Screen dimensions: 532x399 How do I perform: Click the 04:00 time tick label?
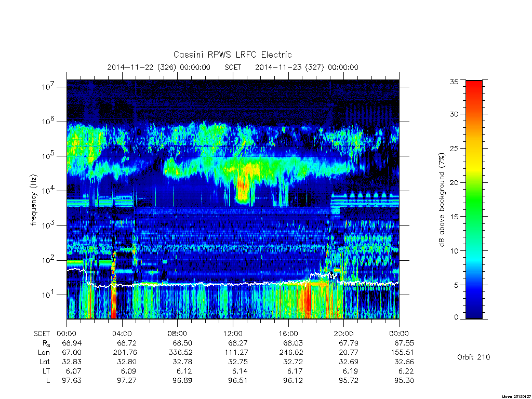[122, 334]
